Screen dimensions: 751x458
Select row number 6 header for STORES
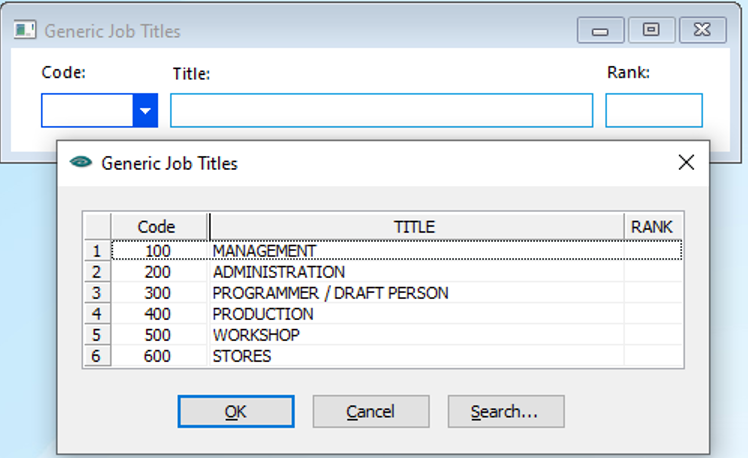[97, 356]
